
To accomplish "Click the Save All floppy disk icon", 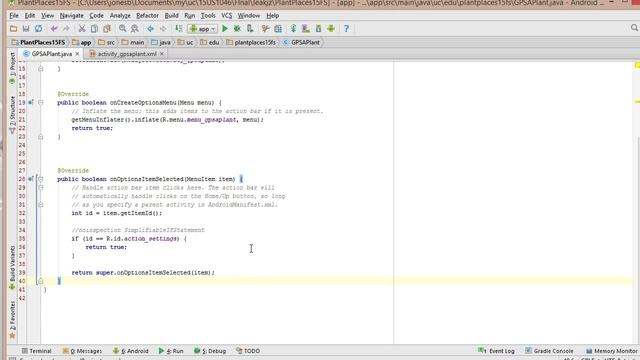I will click(26, 29).
